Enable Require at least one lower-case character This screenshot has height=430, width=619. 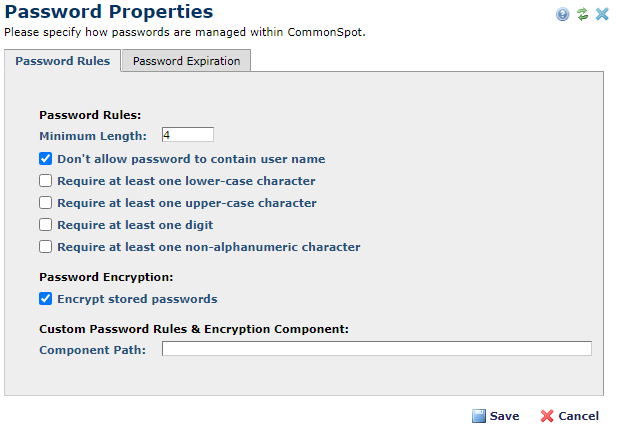tap(46, 181)
